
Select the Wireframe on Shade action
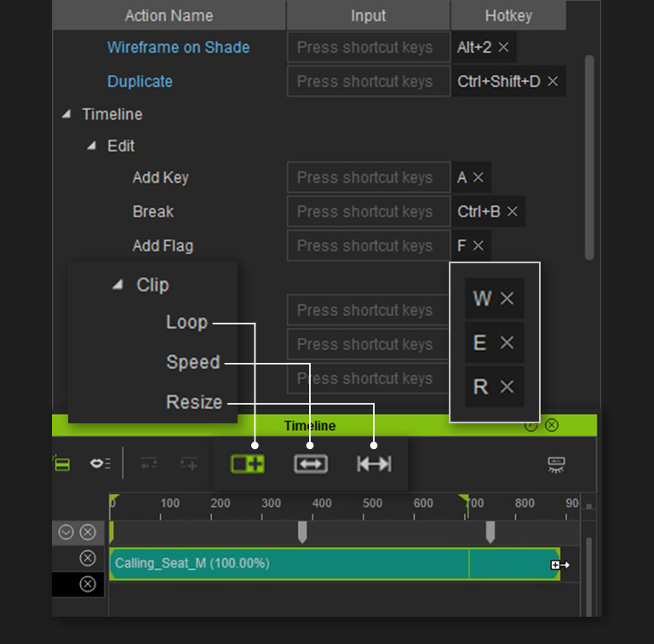(x=179, y=48)
